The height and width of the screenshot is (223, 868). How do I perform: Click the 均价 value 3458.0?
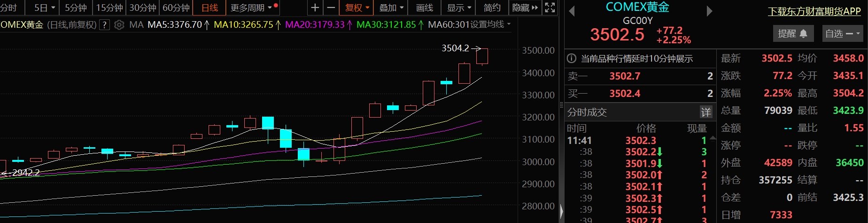848,58
